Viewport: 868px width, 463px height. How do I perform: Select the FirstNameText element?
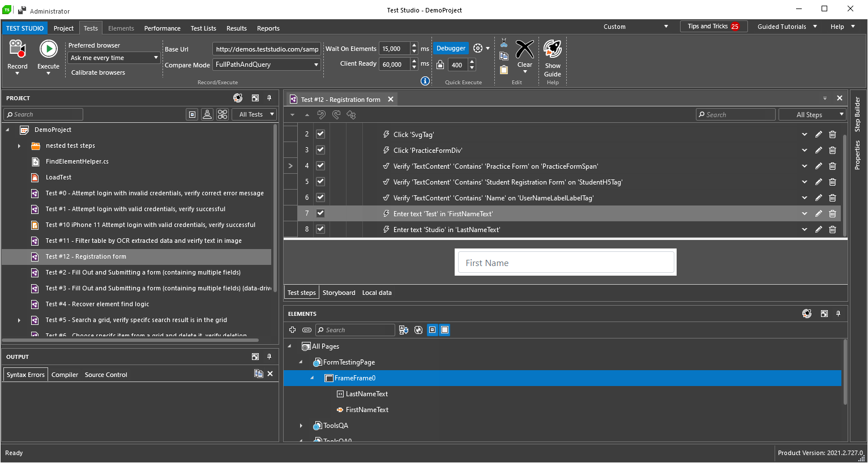click(367, 410)
